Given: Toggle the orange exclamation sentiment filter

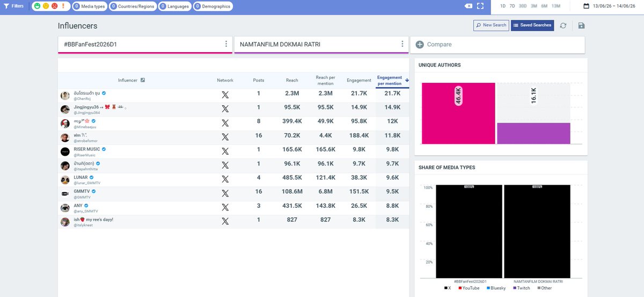Looking at the screenshot, I should point(63,6).
